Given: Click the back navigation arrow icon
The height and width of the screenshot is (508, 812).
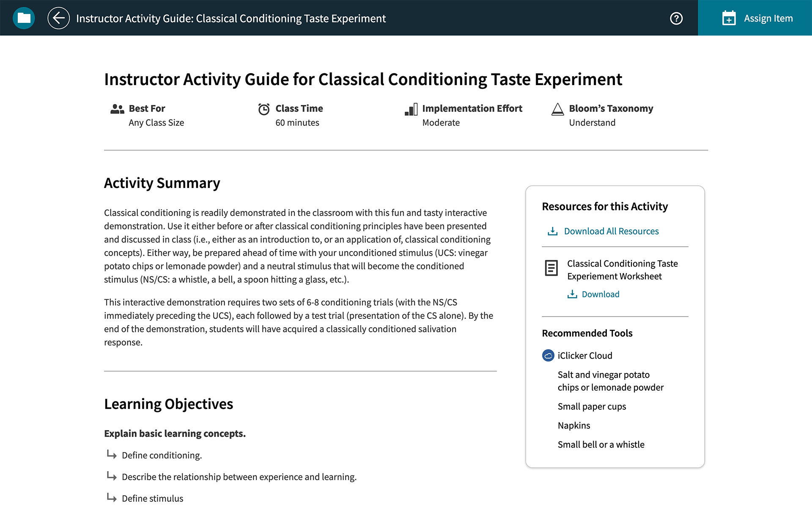Looking at the screenshot, I should (58, 17).
